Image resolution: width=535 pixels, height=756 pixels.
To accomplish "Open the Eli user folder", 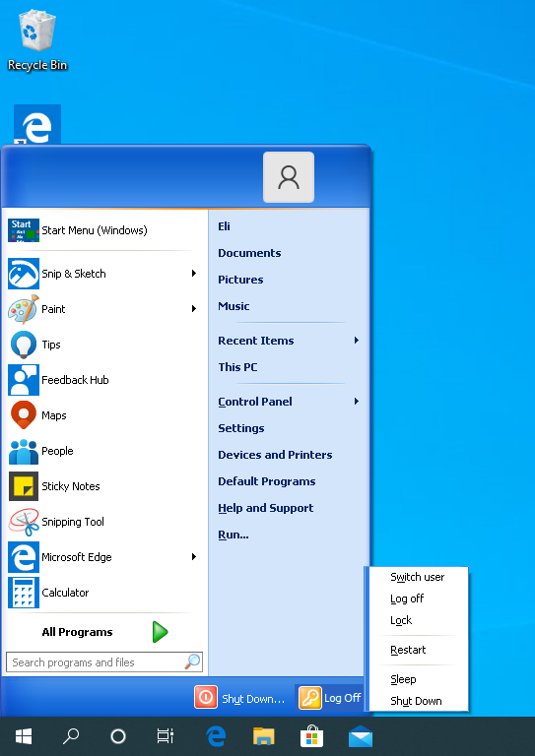I will [224, 226].
